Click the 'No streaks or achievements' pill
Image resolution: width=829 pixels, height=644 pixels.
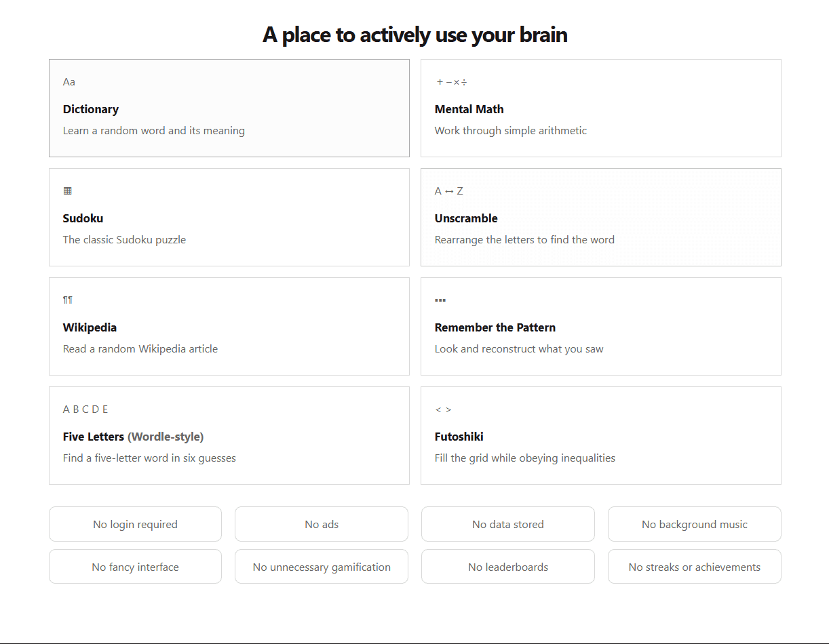(x=695, y=567)
